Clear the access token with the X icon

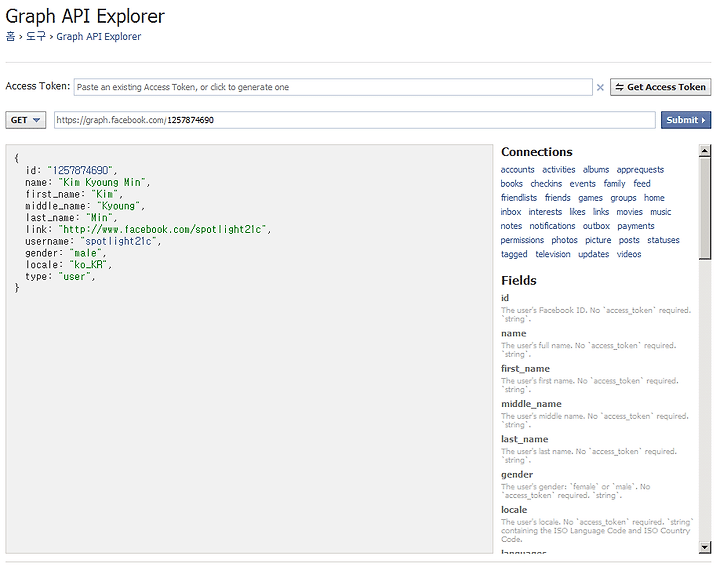(600, 87)
